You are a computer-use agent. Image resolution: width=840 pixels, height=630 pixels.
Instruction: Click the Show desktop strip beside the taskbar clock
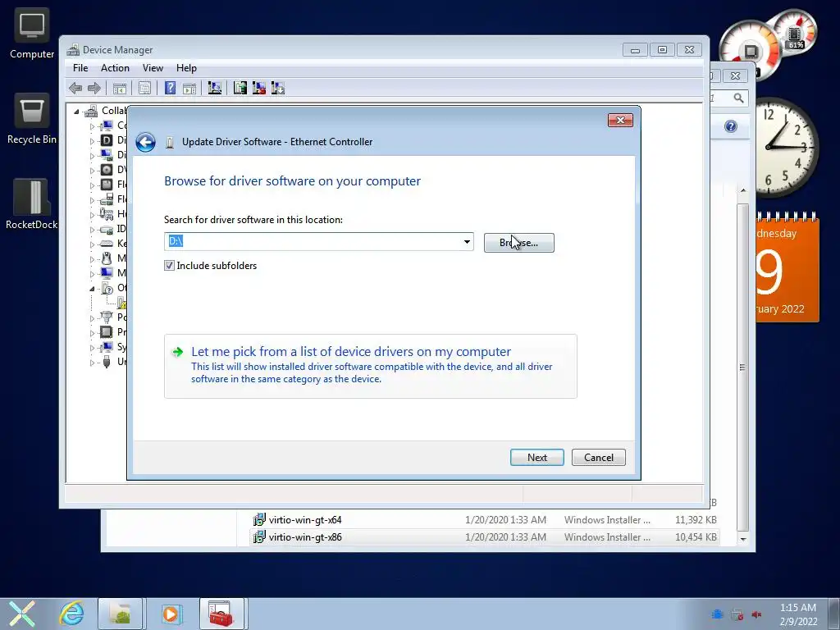[x=833, y=614]
